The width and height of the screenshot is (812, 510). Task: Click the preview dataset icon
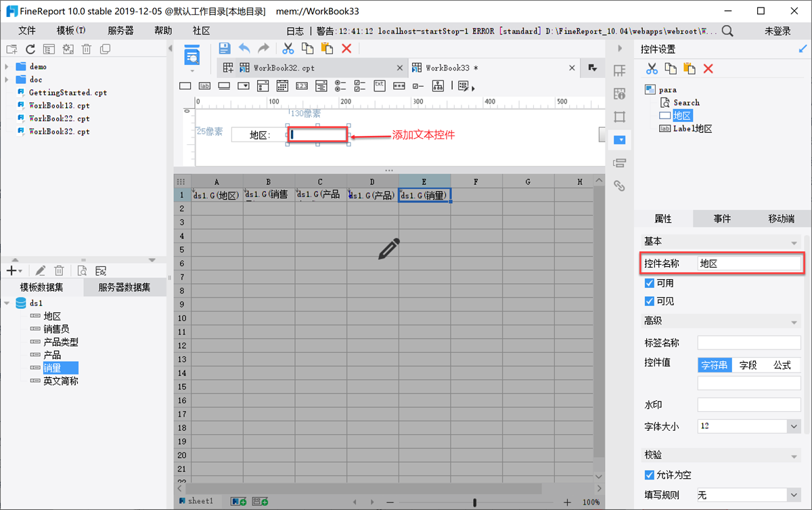coord(81,270)
